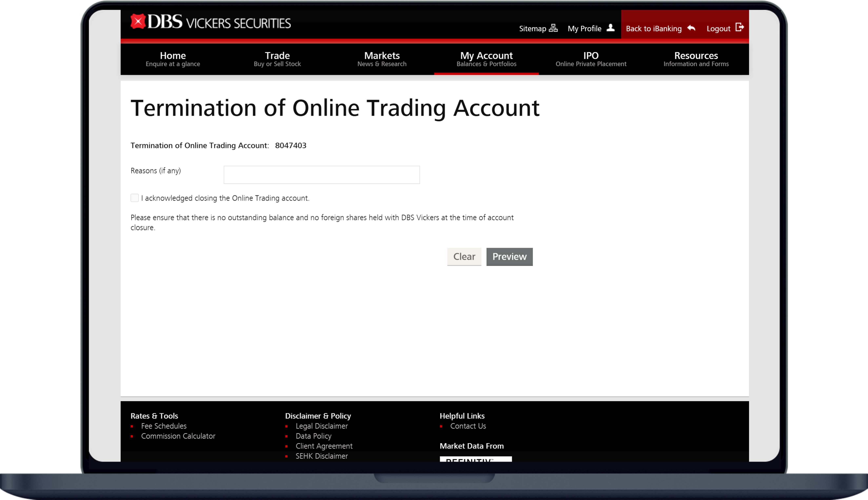The height and width of the screenshot is (500, 868).
Task: Navigate to IPO Online Private Placement
Action: 591,59
